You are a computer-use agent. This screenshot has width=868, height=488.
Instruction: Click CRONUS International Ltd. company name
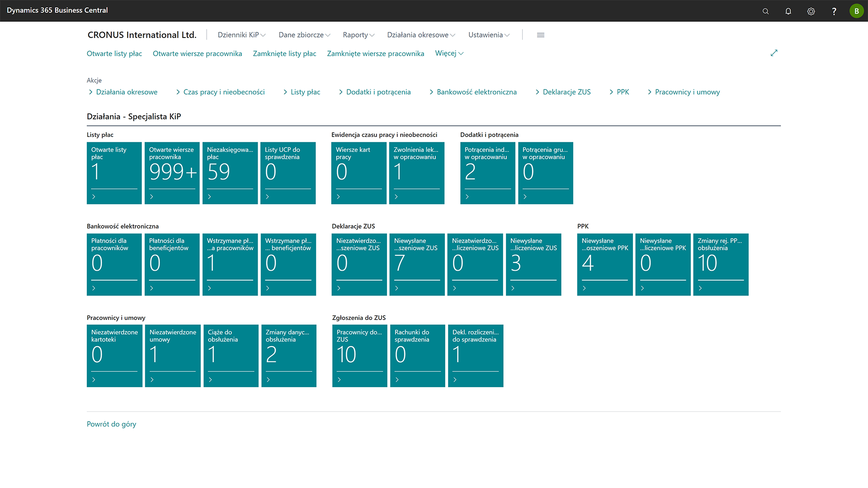click(142, 35)
